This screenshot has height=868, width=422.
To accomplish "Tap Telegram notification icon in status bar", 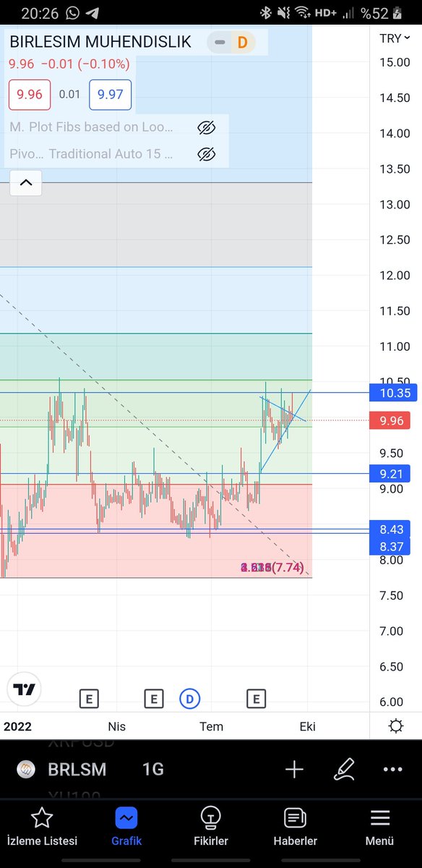I will 92,12.
